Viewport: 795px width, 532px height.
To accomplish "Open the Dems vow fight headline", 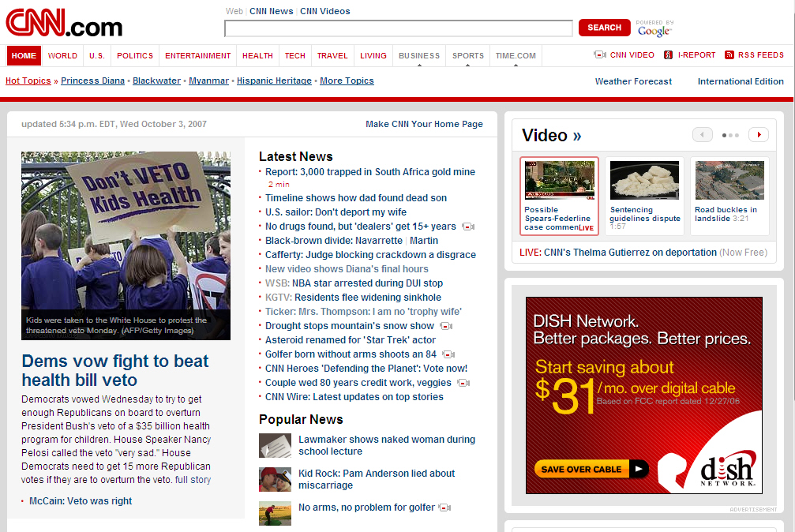I will pos(115,370).
